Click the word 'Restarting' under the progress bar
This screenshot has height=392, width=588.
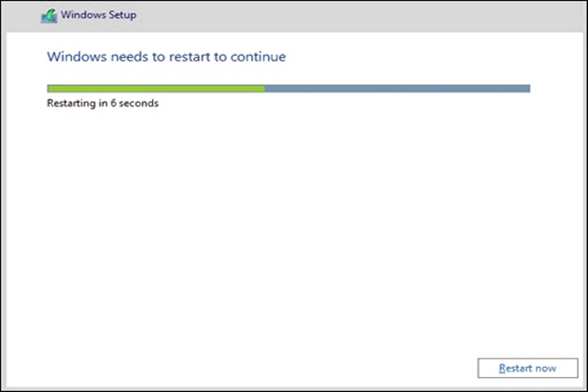[70, 103]
